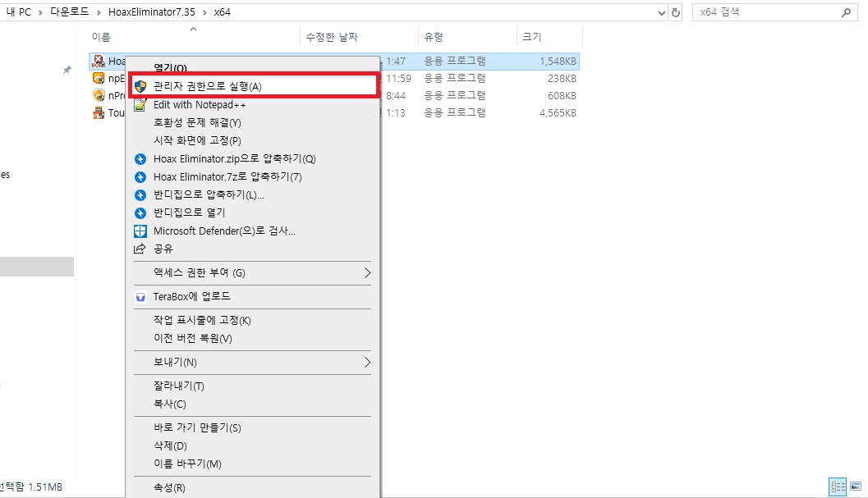Click the Microsoft Defender shield icon
This screenshot has width=868, height=498.
tap(140, 231)
